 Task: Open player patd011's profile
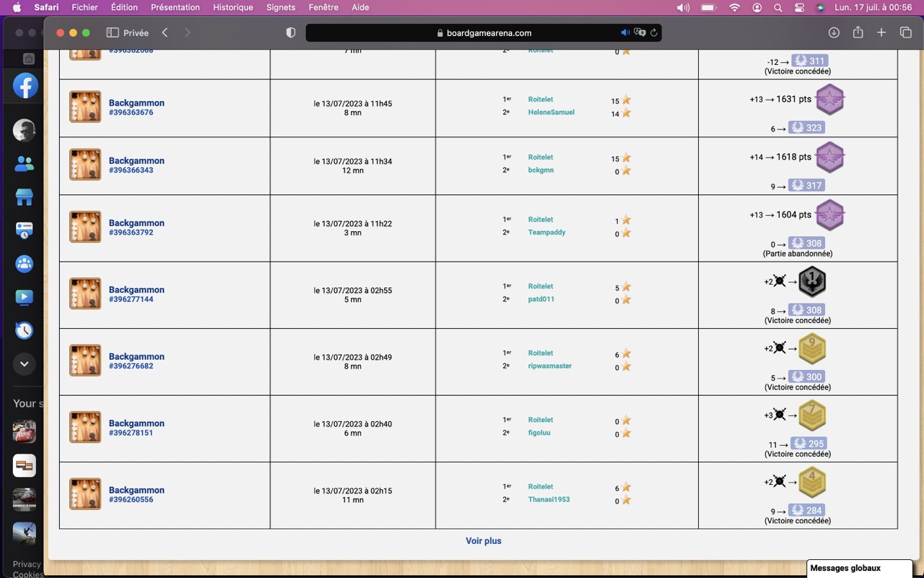pos(541,299)
